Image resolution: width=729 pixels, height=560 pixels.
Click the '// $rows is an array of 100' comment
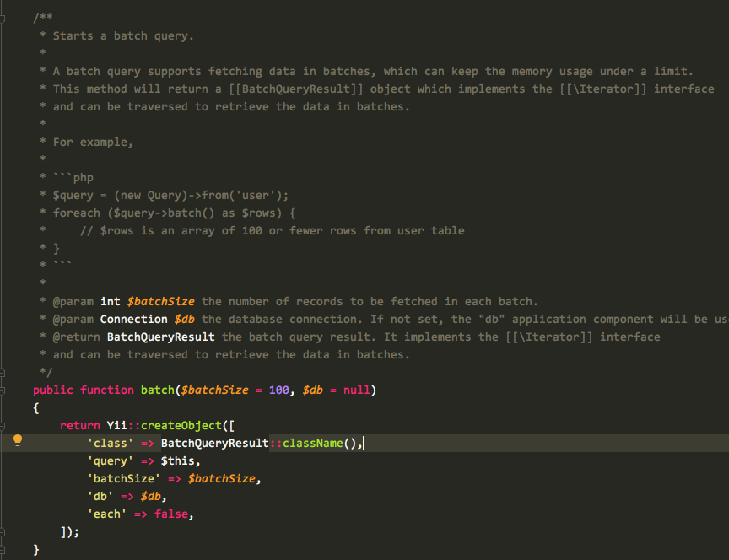pyautogui.click(x=272, y=230)
